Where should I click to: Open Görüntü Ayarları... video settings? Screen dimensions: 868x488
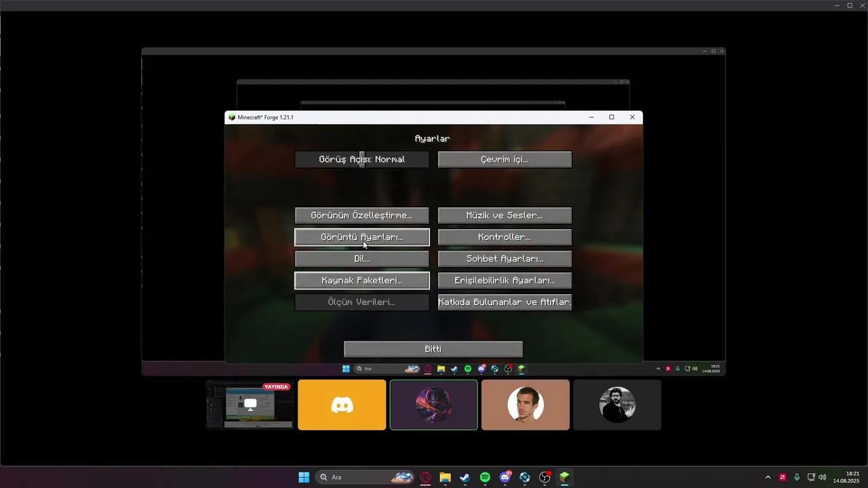tap(362, 237)
